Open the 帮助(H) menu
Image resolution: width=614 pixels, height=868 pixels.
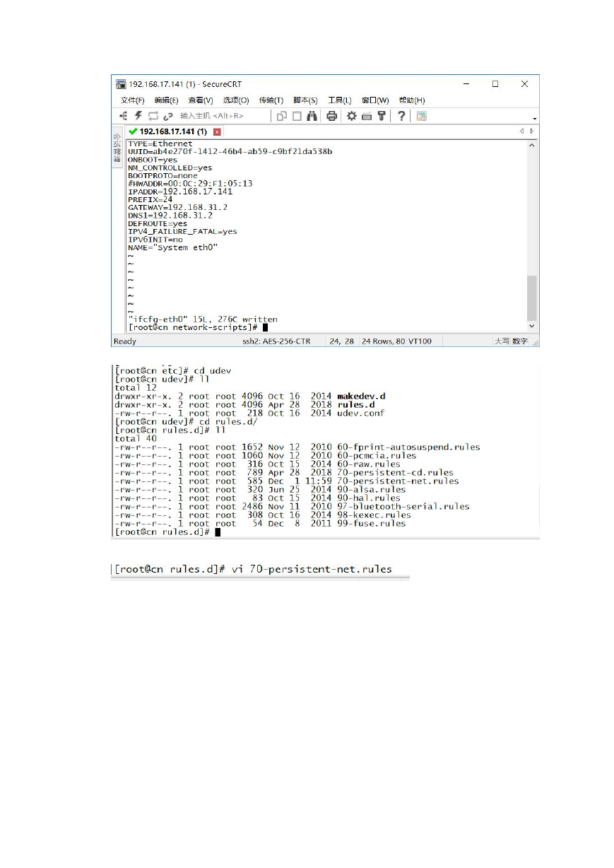(412, 100)
